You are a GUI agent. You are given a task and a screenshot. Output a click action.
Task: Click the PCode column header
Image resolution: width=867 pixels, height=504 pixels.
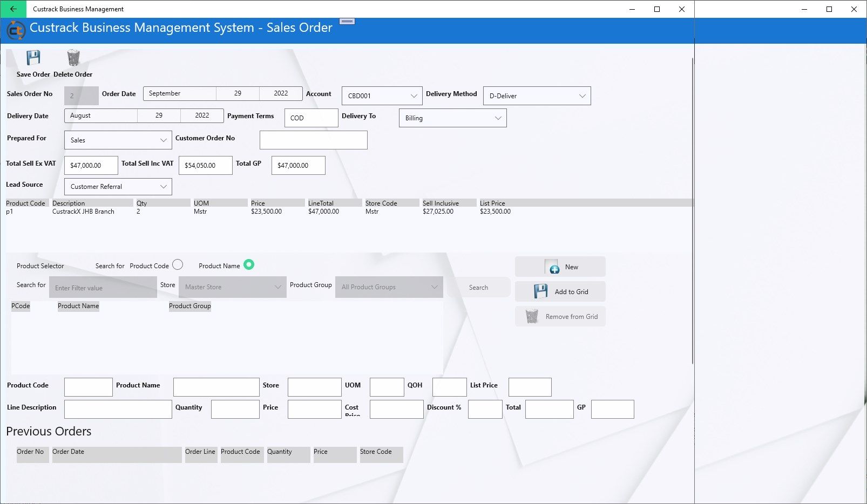(x=21, y=306)
